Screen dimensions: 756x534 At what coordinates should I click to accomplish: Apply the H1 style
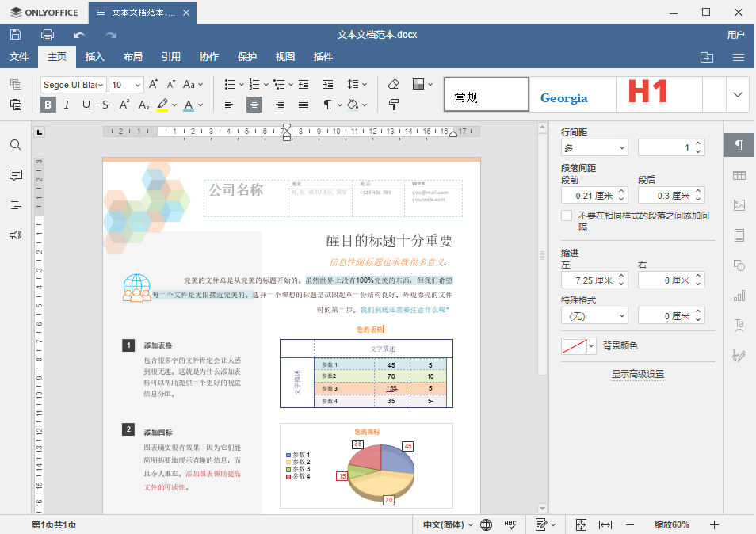659,94
